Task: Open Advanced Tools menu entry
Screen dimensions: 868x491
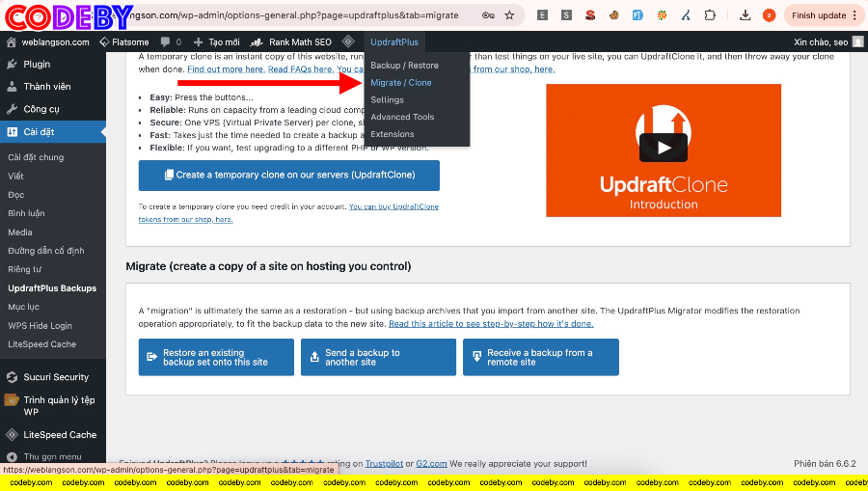Action: 402,117
